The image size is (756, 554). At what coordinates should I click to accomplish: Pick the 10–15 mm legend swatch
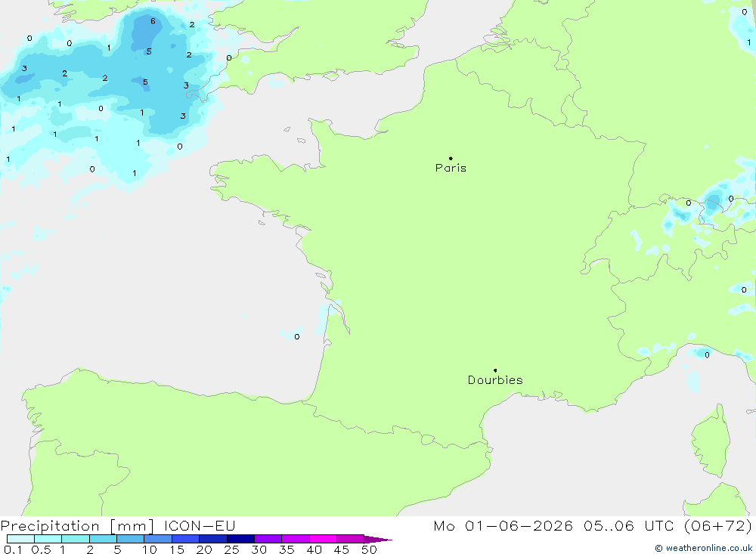[x=158, y=539]
